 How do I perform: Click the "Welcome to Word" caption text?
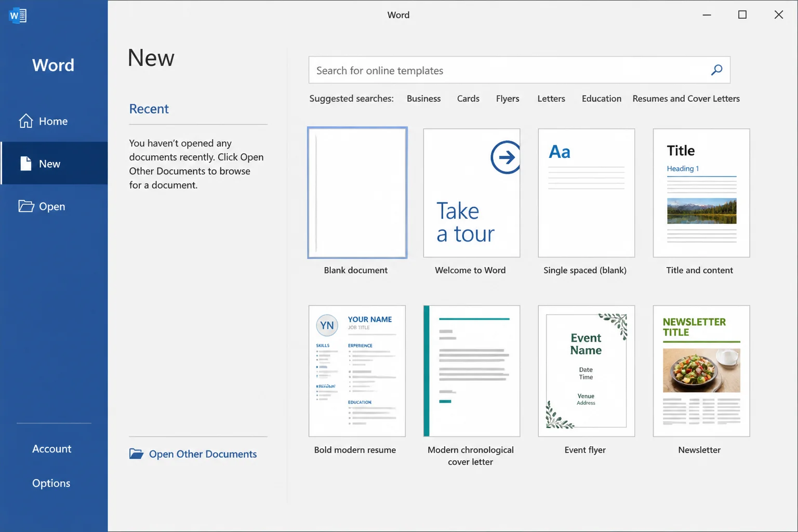tap(470, 270)
